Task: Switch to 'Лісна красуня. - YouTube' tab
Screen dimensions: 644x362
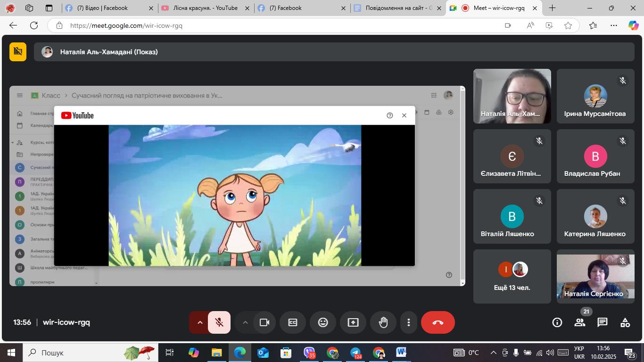Action: pyautogui.click(x=206, y=8)
